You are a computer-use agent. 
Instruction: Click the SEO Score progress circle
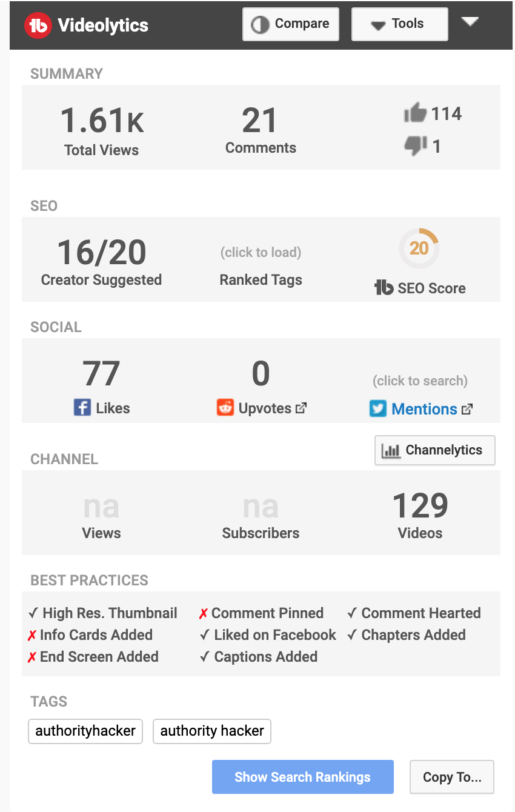pos(419,248)
